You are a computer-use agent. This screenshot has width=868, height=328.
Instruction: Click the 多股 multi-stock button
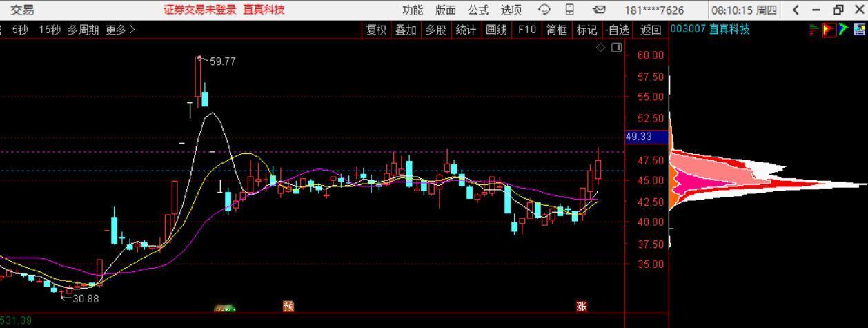tap(435, 30)
